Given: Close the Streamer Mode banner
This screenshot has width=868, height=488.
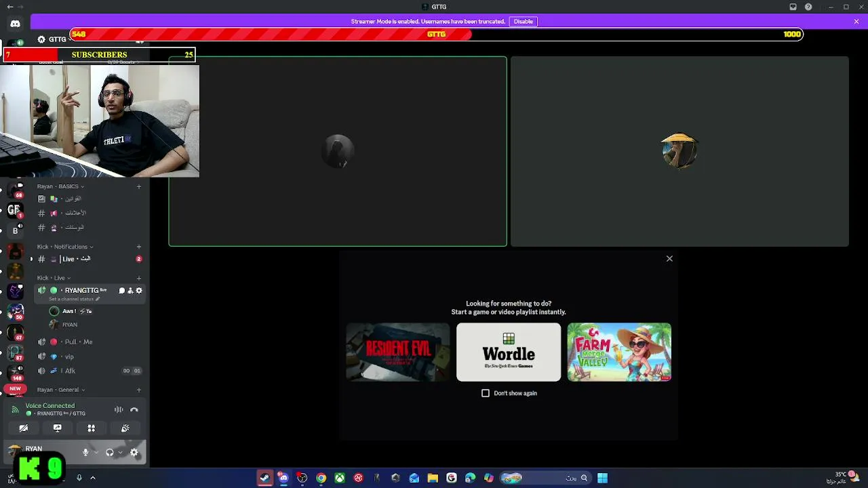Looking at the screenshot, I should pyautogui.click(x=856, y=22).
